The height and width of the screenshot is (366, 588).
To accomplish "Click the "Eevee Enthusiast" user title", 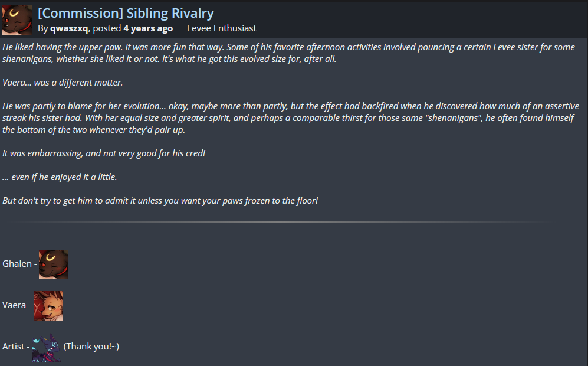I will pyautogui.click(x=221, y=28).
